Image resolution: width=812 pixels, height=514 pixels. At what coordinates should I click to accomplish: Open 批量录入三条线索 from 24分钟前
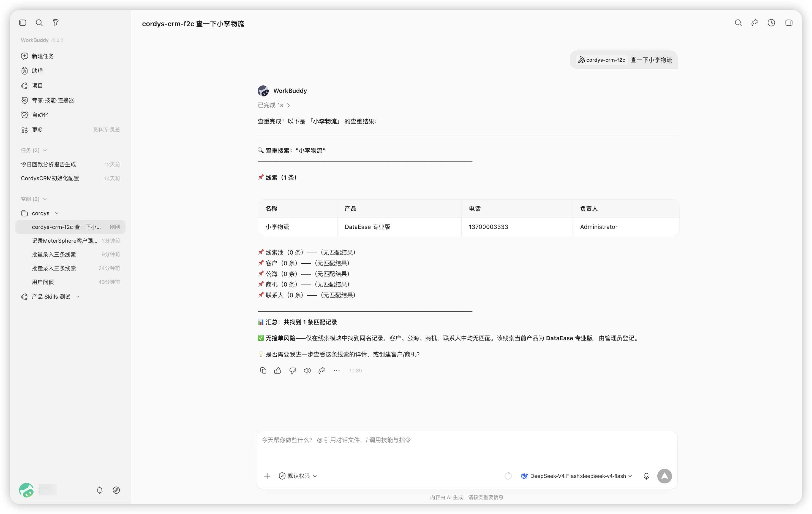71,268
